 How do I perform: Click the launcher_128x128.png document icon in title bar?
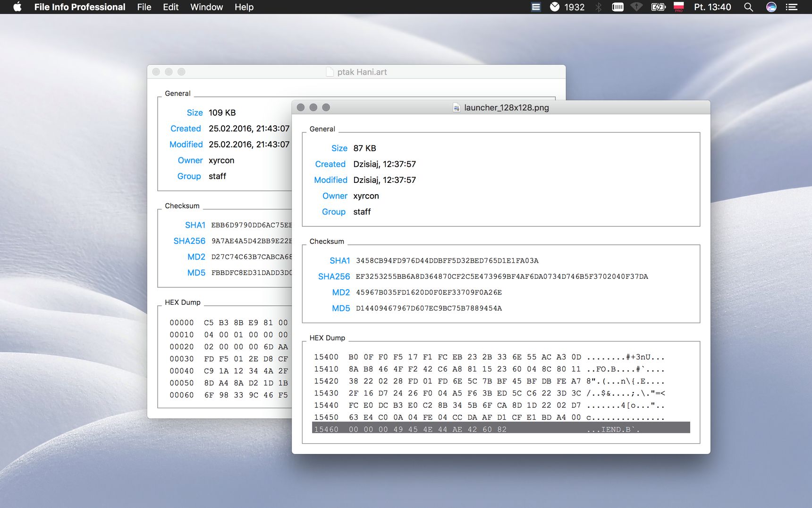click(457, 107)
